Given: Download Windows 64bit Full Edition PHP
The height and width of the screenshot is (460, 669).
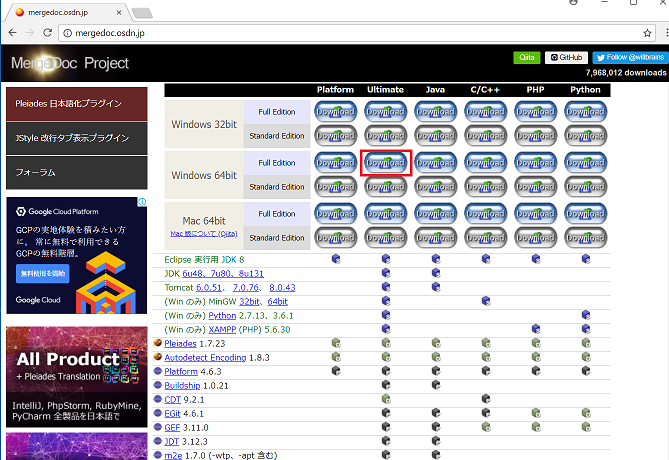Looking at the screenshot, I should [x=535, y=163].
